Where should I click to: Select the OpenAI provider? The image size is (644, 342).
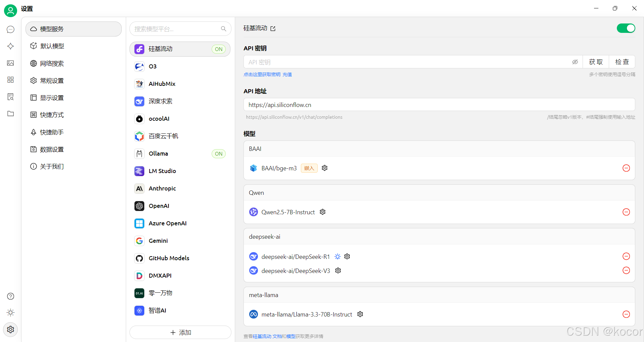[180, 206]
